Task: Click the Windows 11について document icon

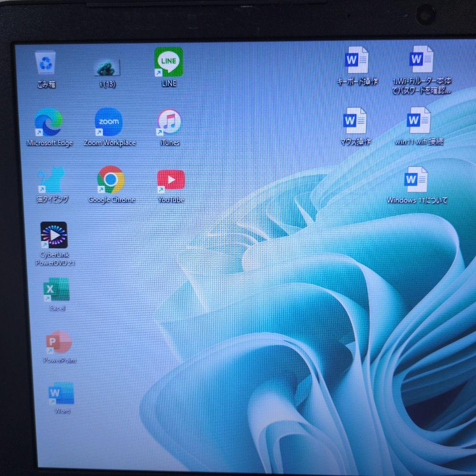Action: click(416, 179)
